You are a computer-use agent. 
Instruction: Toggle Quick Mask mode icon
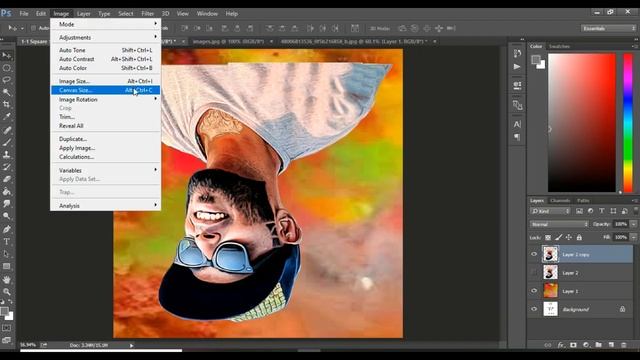(7, 328)
